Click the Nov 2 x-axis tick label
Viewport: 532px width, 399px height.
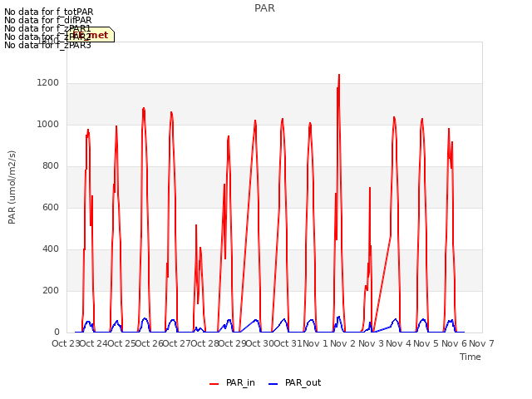point(342,343)
